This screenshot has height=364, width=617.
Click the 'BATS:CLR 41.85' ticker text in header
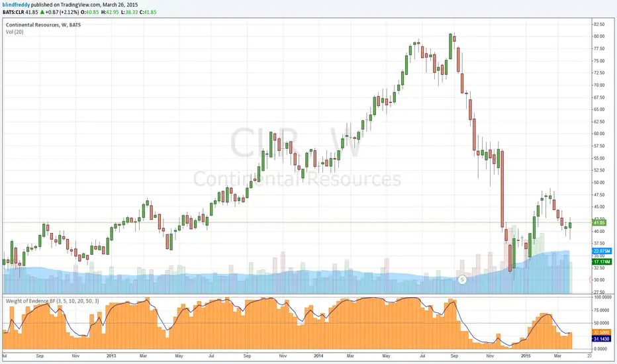[x=21, y=12]
